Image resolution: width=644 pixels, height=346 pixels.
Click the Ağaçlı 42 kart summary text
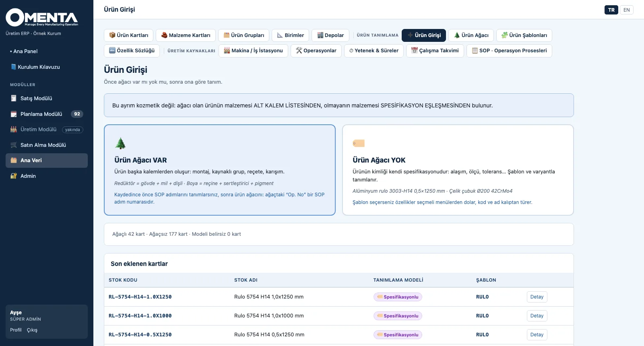click(x=128, y=234)
